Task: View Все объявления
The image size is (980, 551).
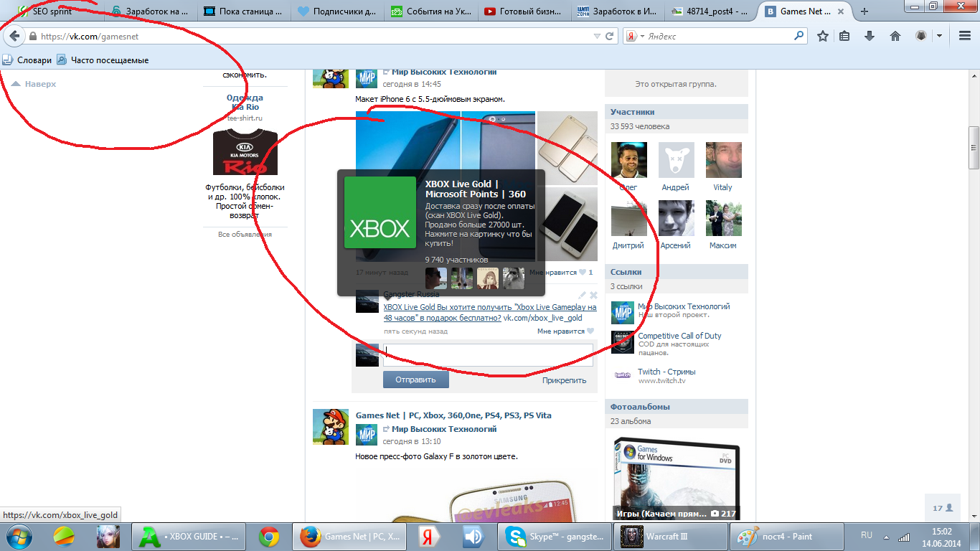Action: click(x=245, y=234)
